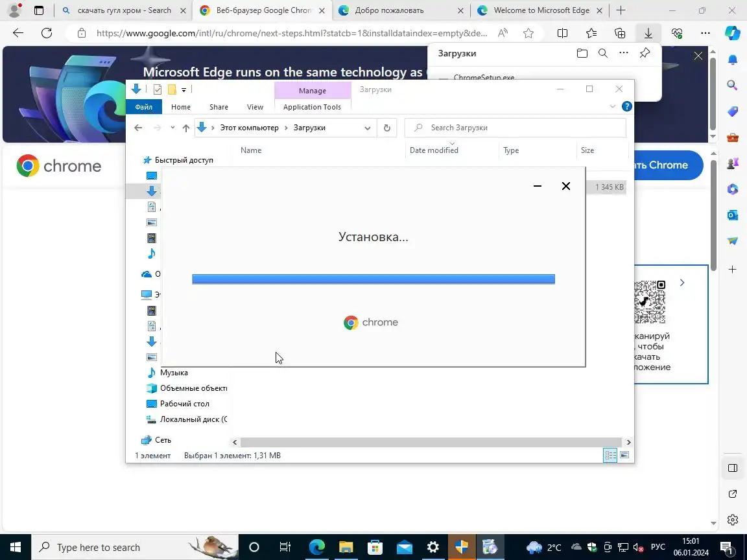This screenshot has height=560, width=747.
Task: Open Edge Collections icon
Action: click(620, 33)
